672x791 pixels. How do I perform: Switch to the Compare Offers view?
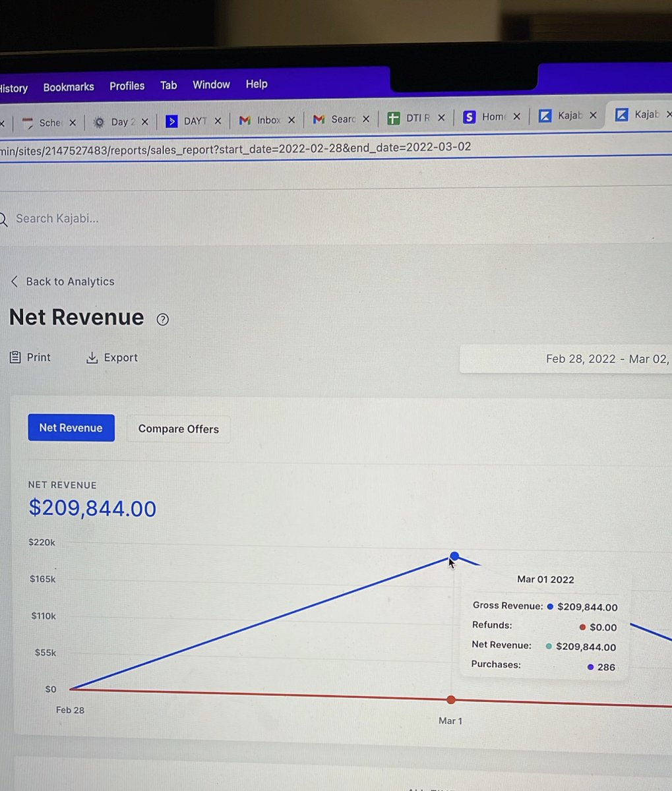click(x=178, y=428)
